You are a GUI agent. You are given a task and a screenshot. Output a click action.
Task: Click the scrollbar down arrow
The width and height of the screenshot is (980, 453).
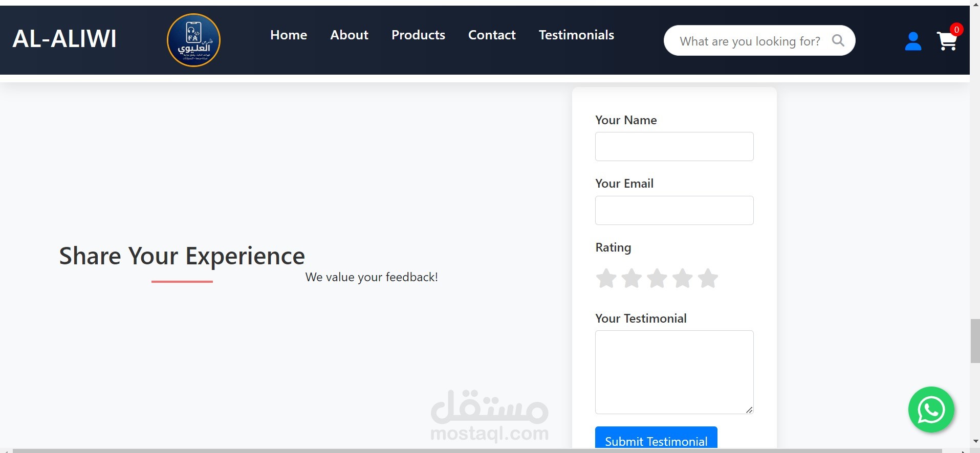(975, 441)
